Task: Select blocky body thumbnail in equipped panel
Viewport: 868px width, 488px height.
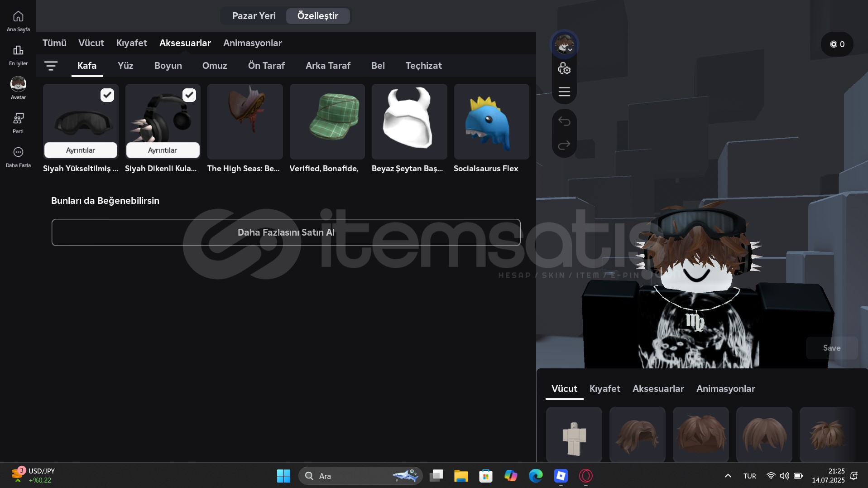Action: click(574, 435)
